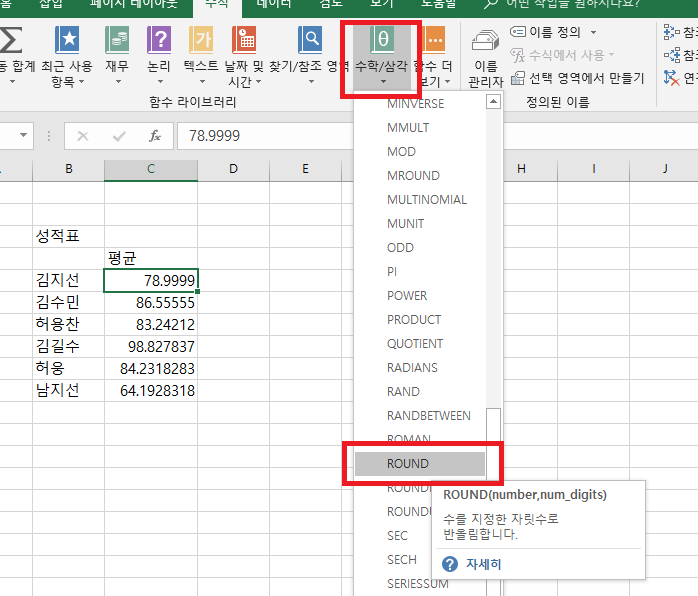698x596 pixels.
Task: Select the cell with name 김길수
Action: (69, 347)
